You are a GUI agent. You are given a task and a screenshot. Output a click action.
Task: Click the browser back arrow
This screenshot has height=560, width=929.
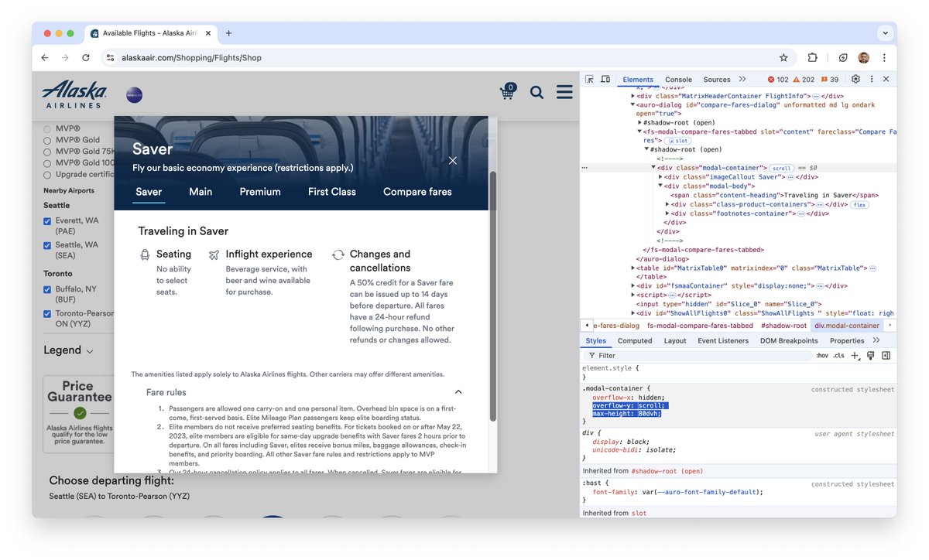[x=45, y=57]
